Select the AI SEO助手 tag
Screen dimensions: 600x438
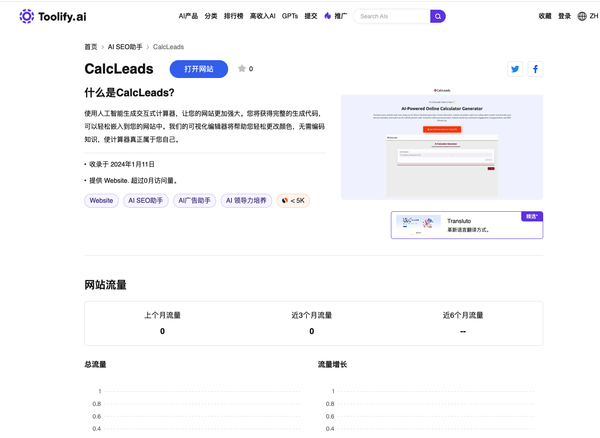145,200
